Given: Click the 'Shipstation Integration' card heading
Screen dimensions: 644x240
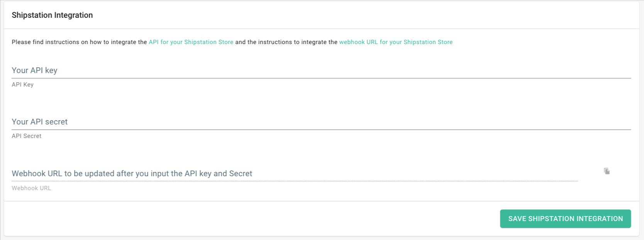Looking at the screenshot, I should click(52, 15).
